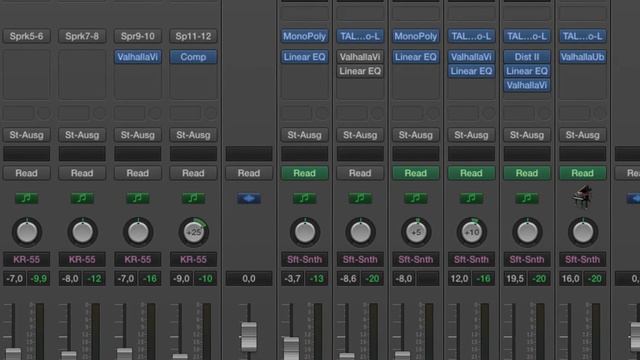Open the St-Ausg output menu on the ValhallaUb channel
640x360 pixels.
(x=582, y=135)
